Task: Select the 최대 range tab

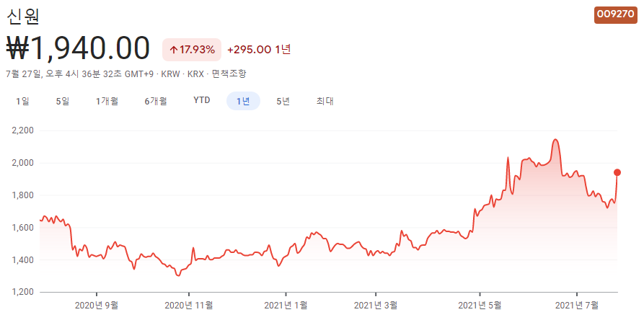Action: (x=325, y=102)
